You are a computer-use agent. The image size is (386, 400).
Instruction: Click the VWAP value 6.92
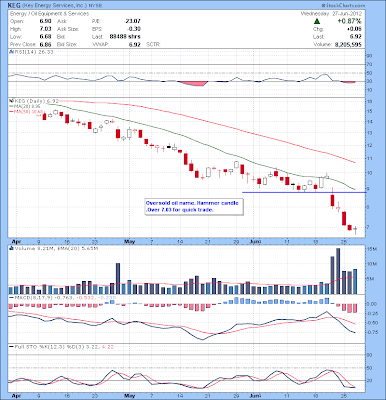coord(135,44)
